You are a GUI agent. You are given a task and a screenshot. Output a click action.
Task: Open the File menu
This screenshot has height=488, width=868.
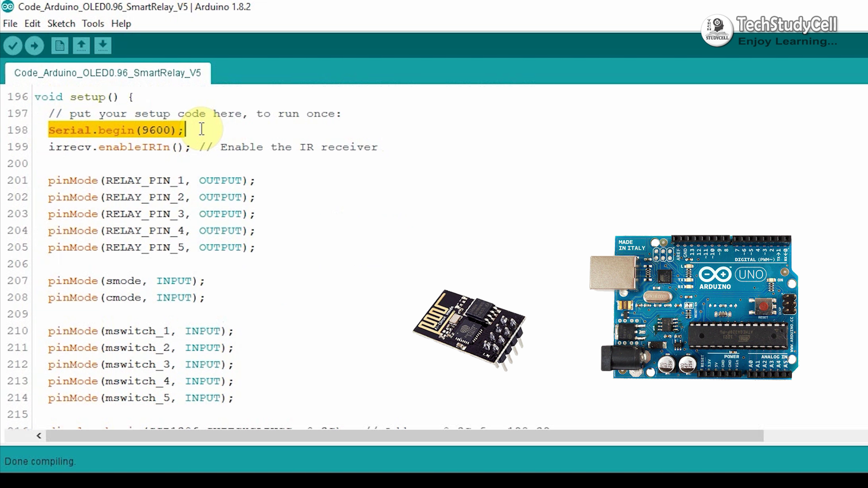coord(10,23)
